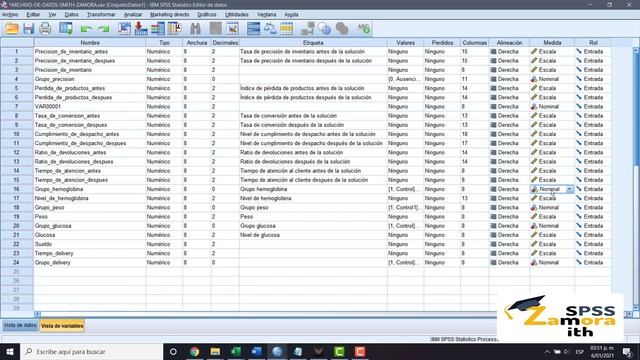Click the Etiqueta cell 'Grupo hemoglobina'
The height and width of the screenshot is (360, 640).
tap(313, 189)
